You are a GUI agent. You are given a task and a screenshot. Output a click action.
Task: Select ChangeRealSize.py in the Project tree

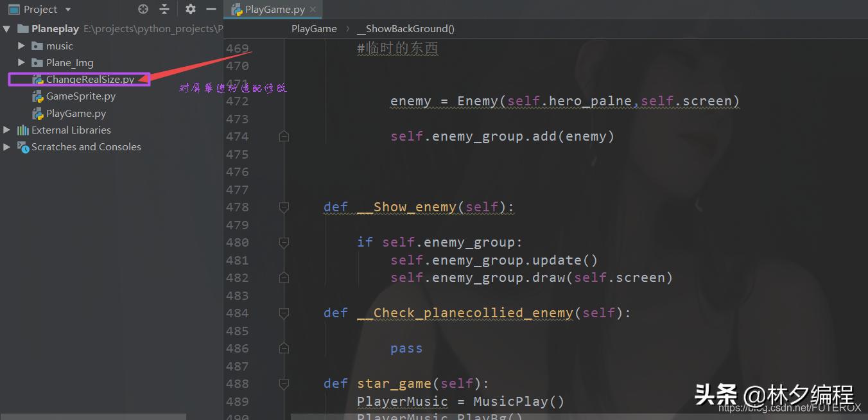click(x=90, y=79)
